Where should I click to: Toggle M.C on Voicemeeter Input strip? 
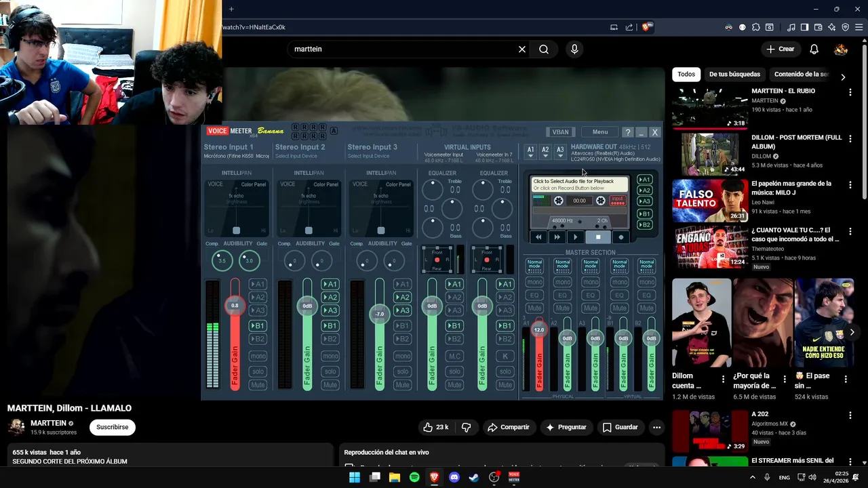tap(454, 357)
